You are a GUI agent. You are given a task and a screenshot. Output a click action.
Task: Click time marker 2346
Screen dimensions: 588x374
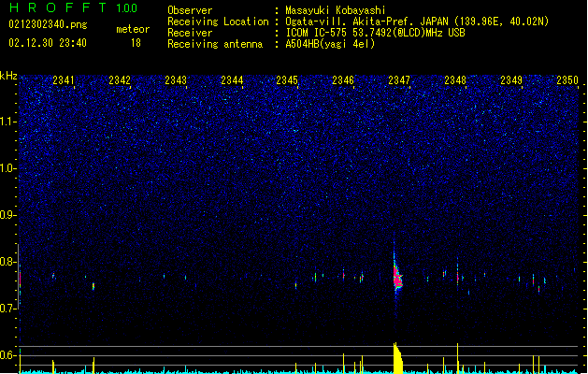point(343,79)
